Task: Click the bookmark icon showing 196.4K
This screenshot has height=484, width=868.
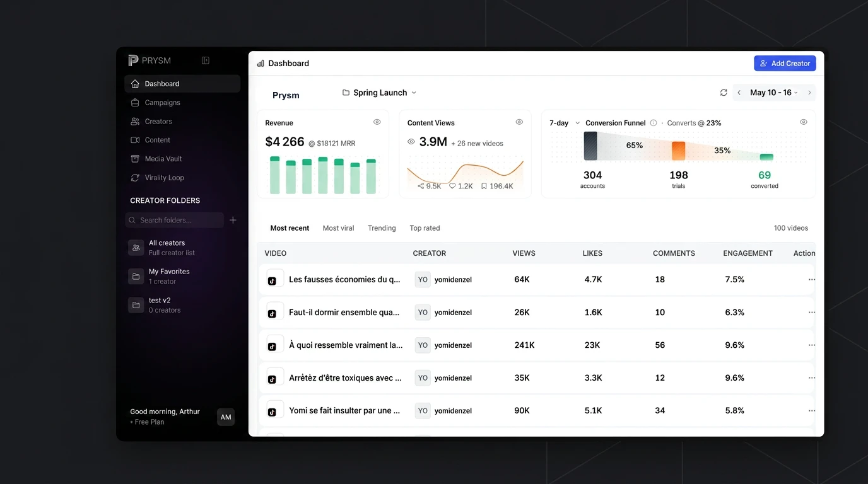Action: pyautogui.click(x=484, y=187)
